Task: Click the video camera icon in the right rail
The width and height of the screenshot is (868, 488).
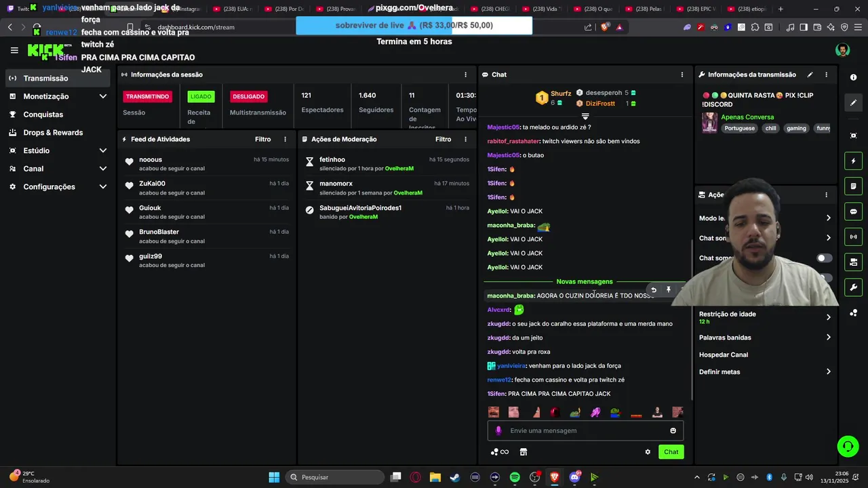Action: tap(854, 262)
